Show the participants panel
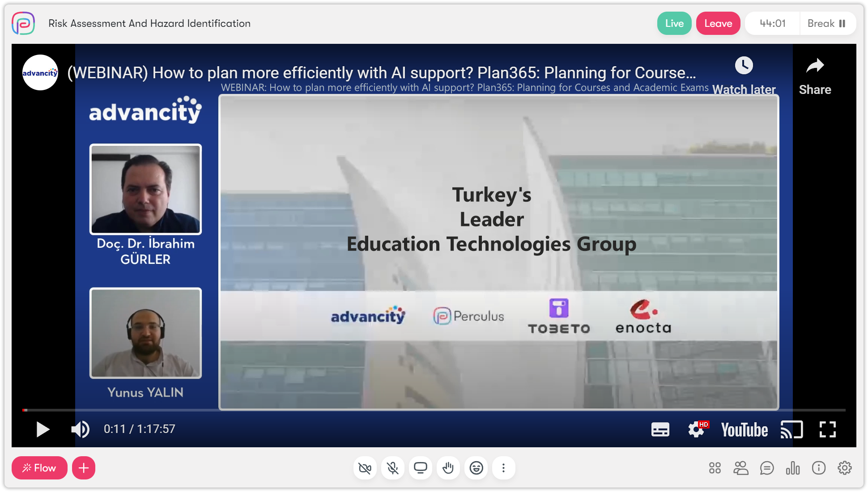The width and height of the screenshot is (868, 492). pos(741,468)
